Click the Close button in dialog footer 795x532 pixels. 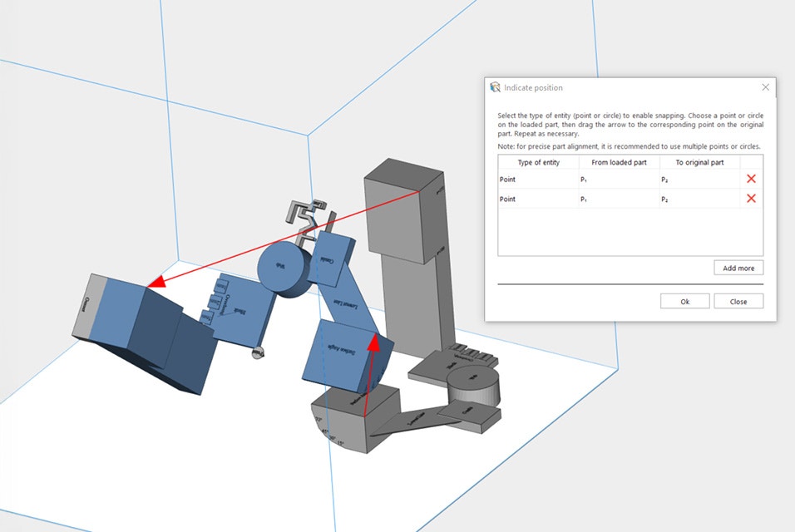738,302
